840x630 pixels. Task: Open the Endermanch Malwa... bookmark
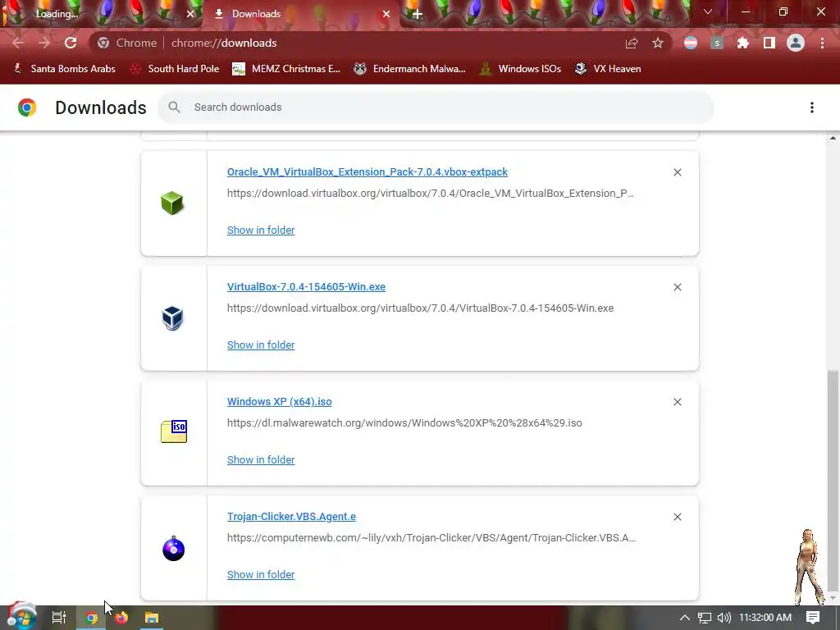(410, 69)
